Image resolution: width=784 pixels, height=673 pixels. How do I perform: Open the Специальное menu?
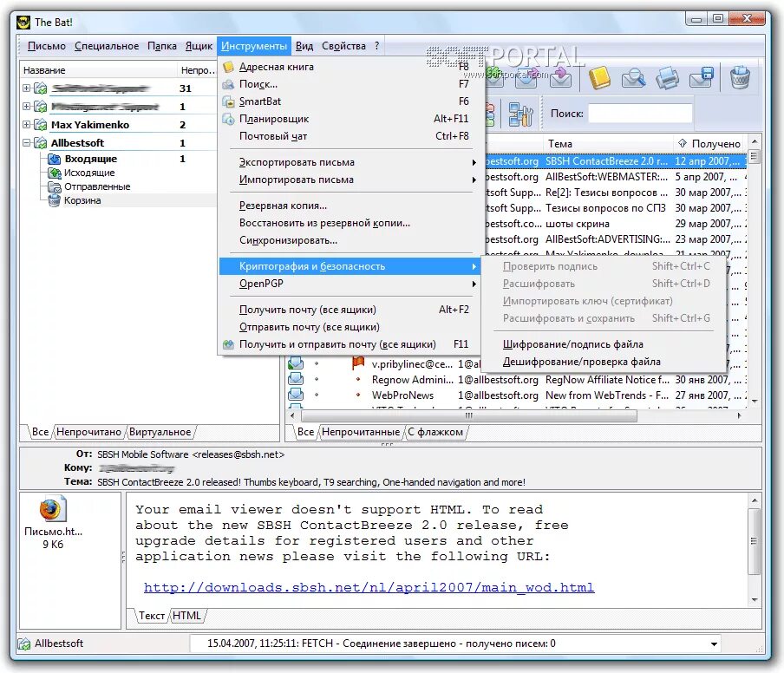click(x=107, y=46)
